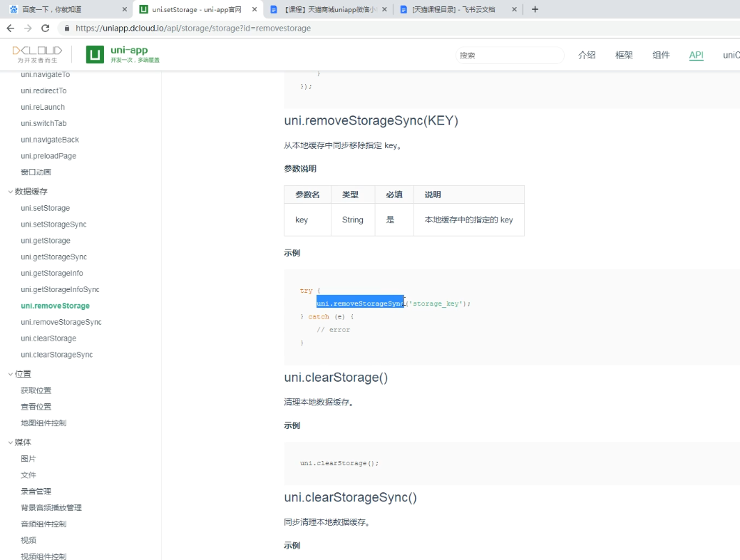Switch to the 百度一下 tab
Viewport: 740px width, 560px height.
click(66, 9)
